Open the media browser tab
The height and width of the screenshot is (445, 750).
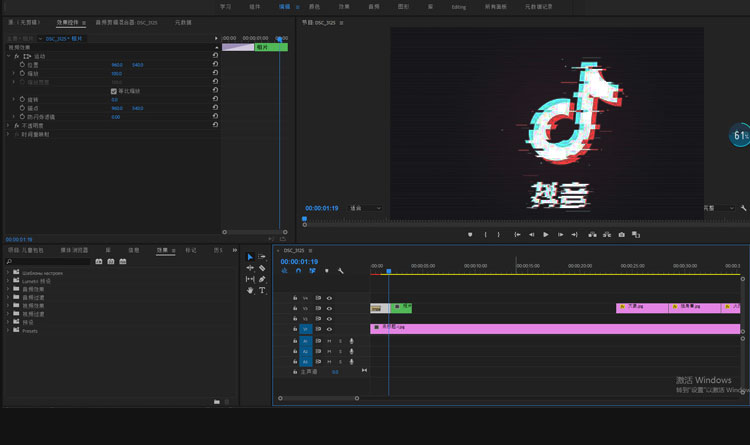[74, 250]
